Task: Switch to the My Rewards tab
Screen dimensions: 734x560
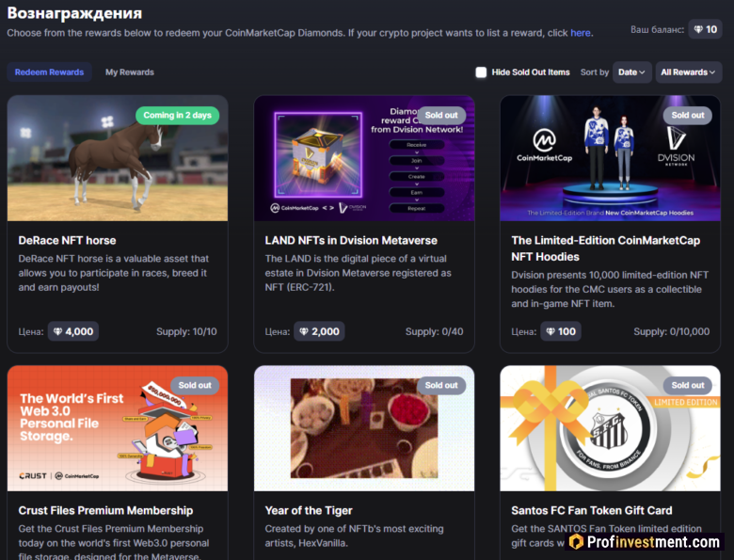Action: point(129,72)
